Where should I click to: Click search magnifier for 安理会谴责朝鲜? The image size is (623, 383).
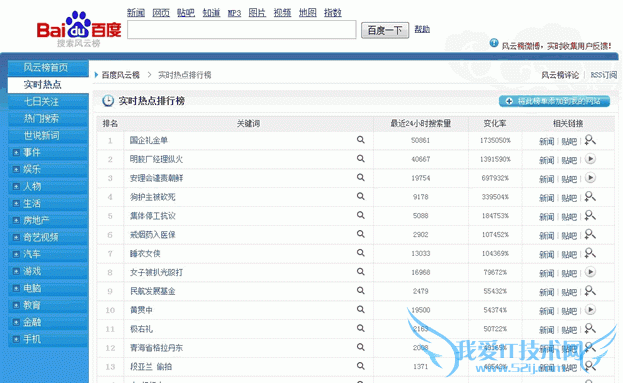tap(360, 178)
